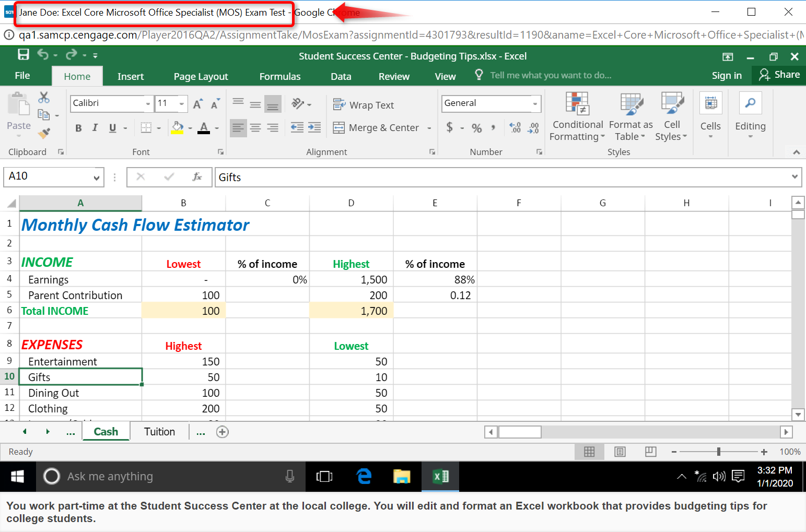Open the Number Format General dropdown

[535, 104]
